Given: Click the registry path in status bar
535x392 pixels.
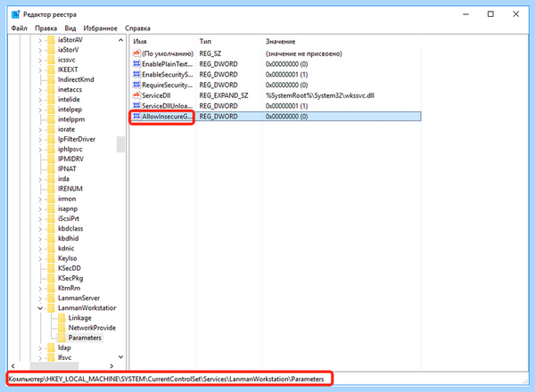Looking at the screenshot, I should point(166,379).
